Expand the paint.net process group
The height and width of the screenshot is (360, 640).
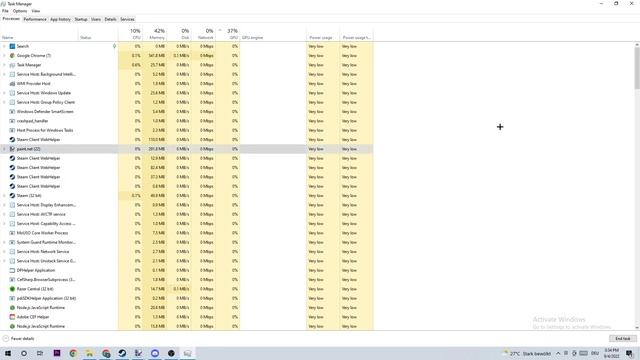[x=4, y=149]
